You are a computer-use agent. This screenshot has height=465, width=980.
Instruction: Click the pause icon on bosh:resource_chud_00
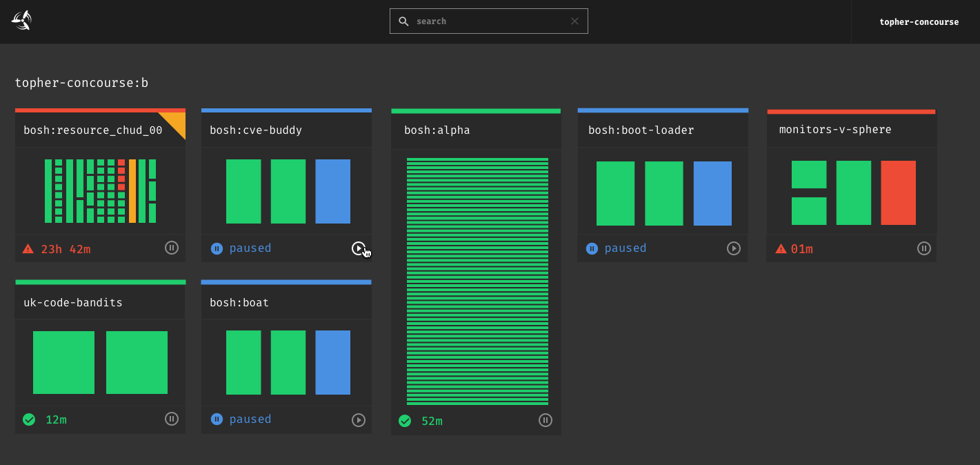tap(171, 247)
